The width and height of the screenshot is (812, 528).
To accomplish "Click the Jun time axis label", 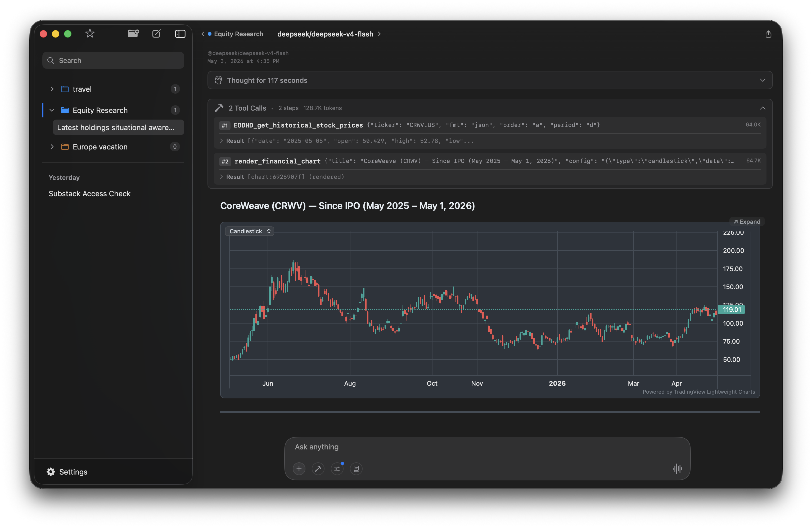I will coord(268,383).
